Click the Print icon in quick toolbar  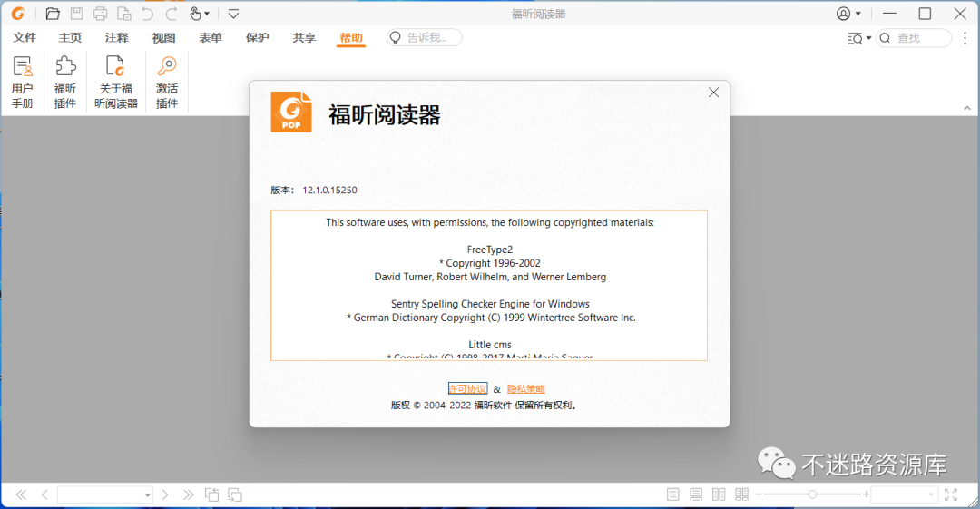point(100,13)
